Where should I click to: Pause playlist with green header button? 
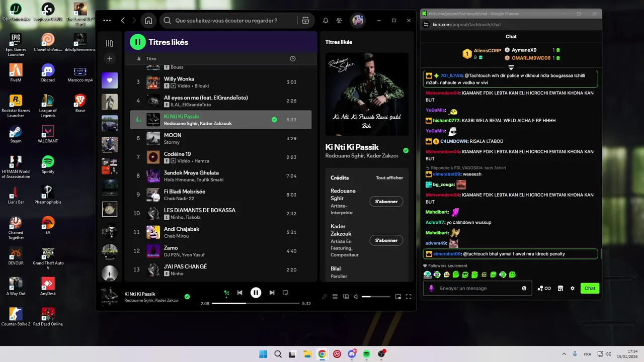point(138,42)
